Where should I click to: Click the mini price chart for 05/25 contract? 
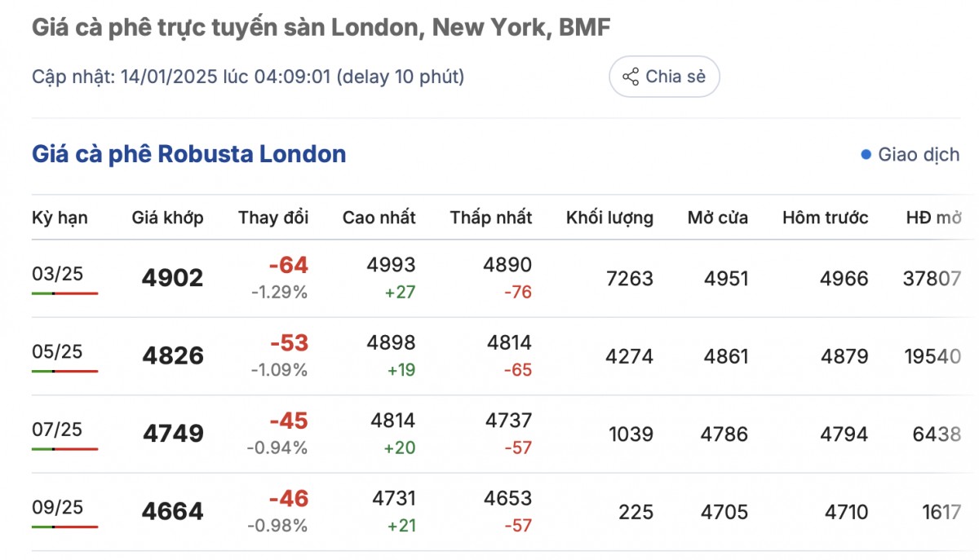(x=65, y=370)
